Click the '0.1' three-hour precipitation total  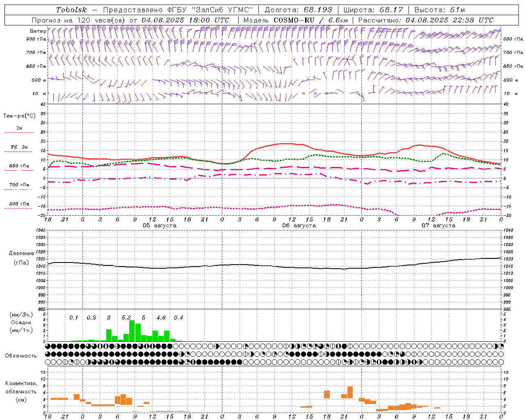pyautogui.click(x=74, y=317)
